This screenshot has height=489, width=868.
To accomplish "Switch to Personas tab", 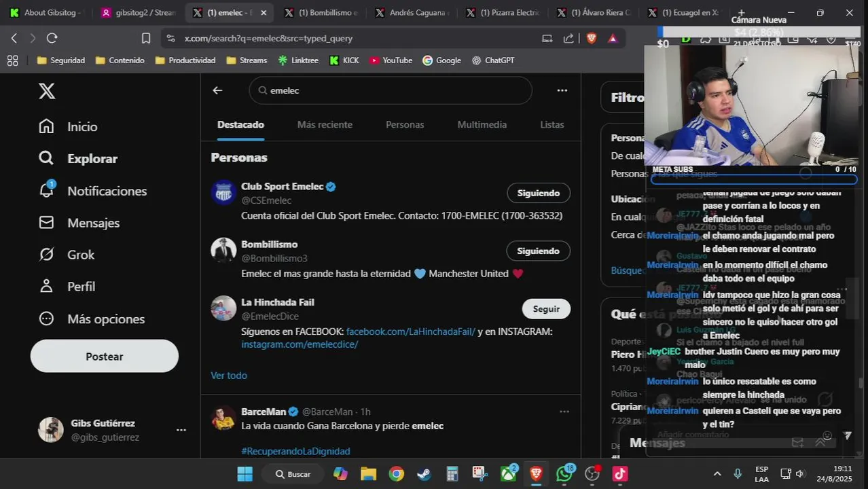I will (x=405, y=125).
